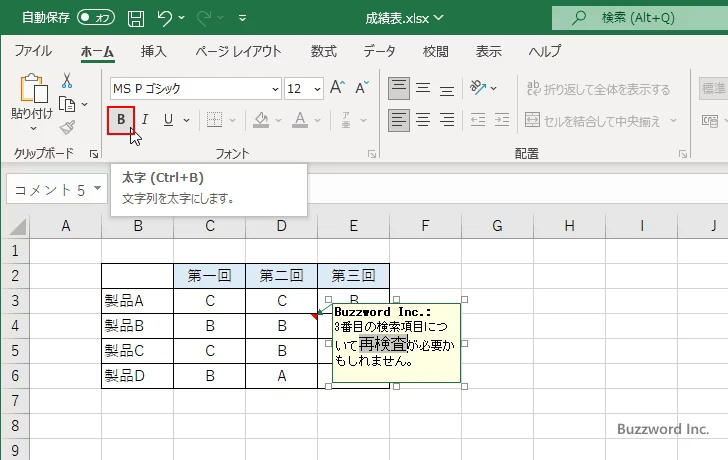This screenshot has height=460, width=728.
Task: Click the Save disk icon
Action: (136, 18)
